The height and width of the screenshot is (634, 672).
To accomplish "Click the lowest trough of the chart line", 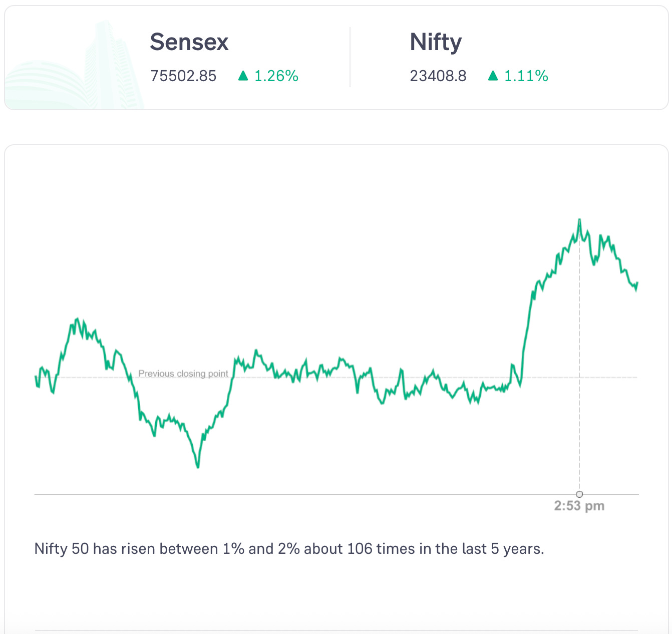I will (198, 467).
